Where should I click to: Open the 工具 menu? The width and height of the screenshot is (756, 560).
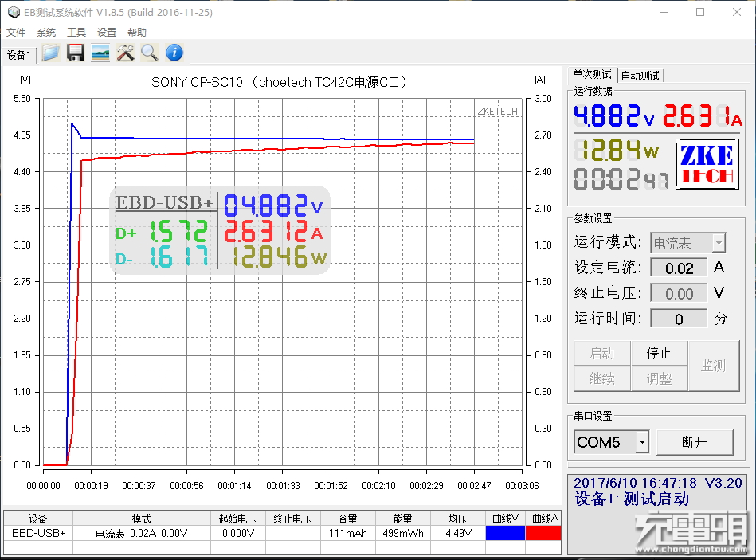point(76,33)
